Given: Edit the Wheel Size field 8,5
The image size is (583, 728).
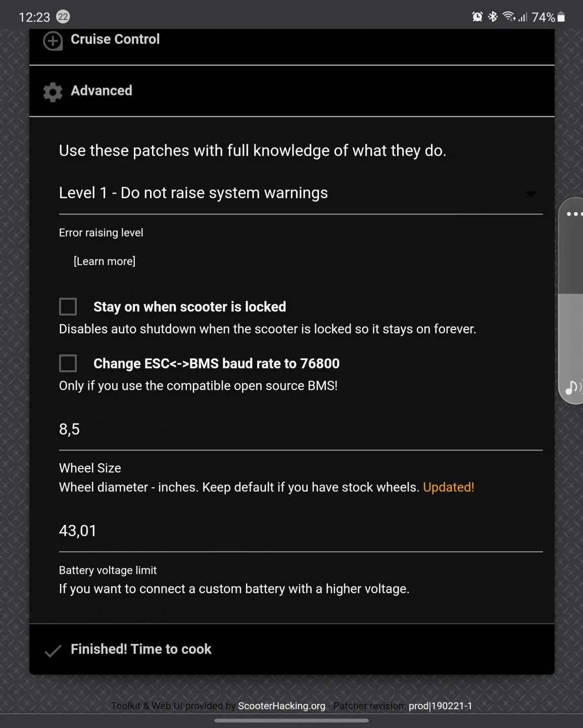Looking at the screenshot, I should pyautogui.click(x=301, y=430).
